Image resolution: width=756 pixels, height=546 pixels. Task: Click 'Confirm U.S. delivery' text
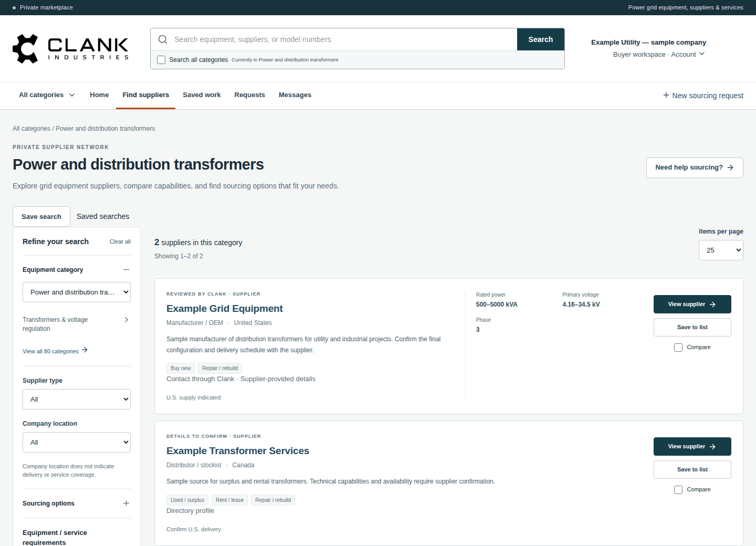click(194, 530)
